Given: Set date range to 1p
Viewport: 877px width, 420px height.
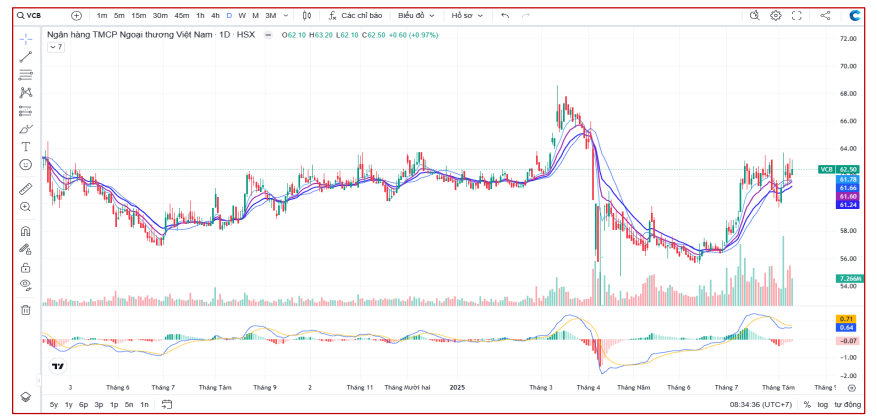Looking at the screenshot, I should (114, 404).
